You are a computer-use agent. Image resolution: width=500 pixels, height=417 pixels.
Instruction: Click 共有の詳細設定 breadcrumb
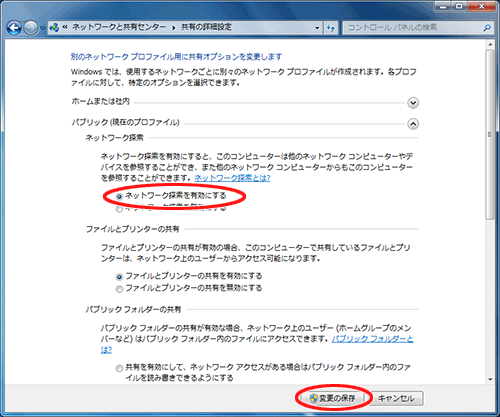pyautogui.click(x=206, y=27)
